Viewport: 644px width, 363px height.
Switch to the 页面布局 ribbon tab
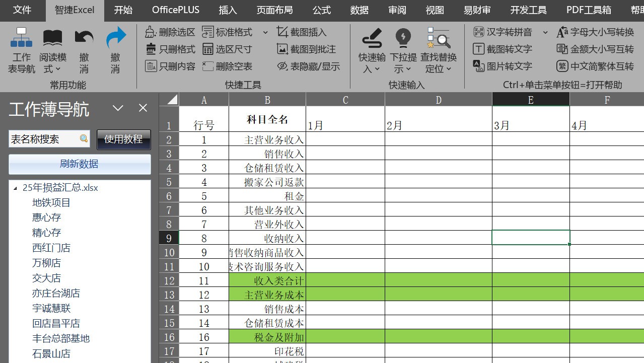[274, 10]
